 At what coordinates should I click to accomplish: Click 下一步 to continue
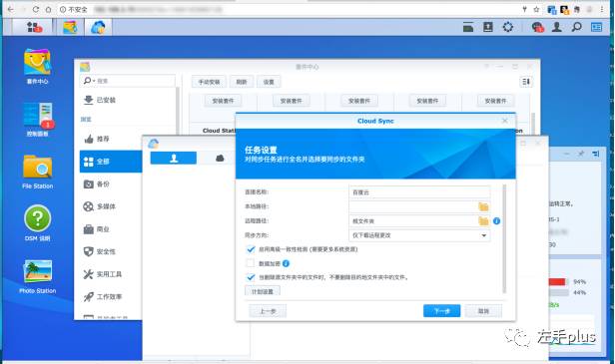pos(441,311)
